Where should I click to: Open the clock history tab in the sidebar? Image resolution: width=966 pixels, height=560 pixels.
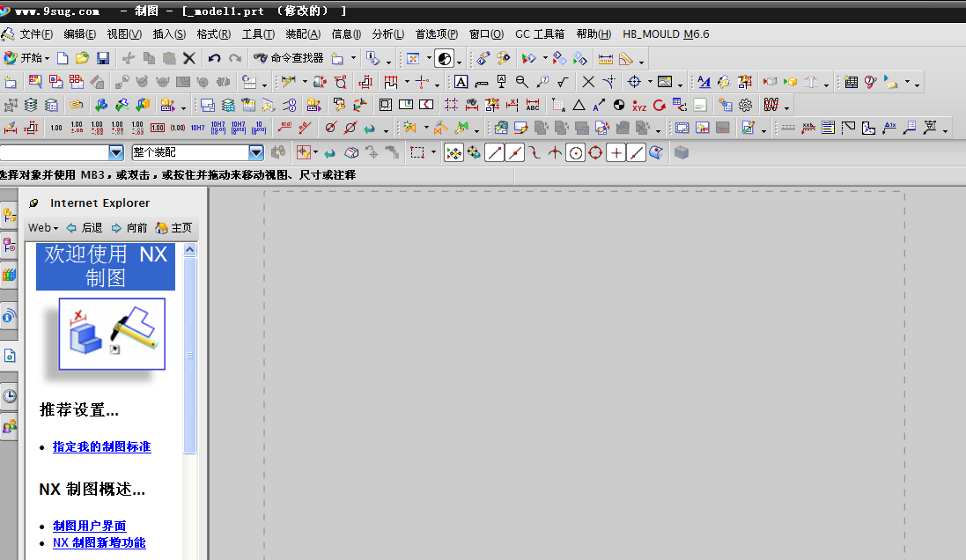click(x=9, y=395)
